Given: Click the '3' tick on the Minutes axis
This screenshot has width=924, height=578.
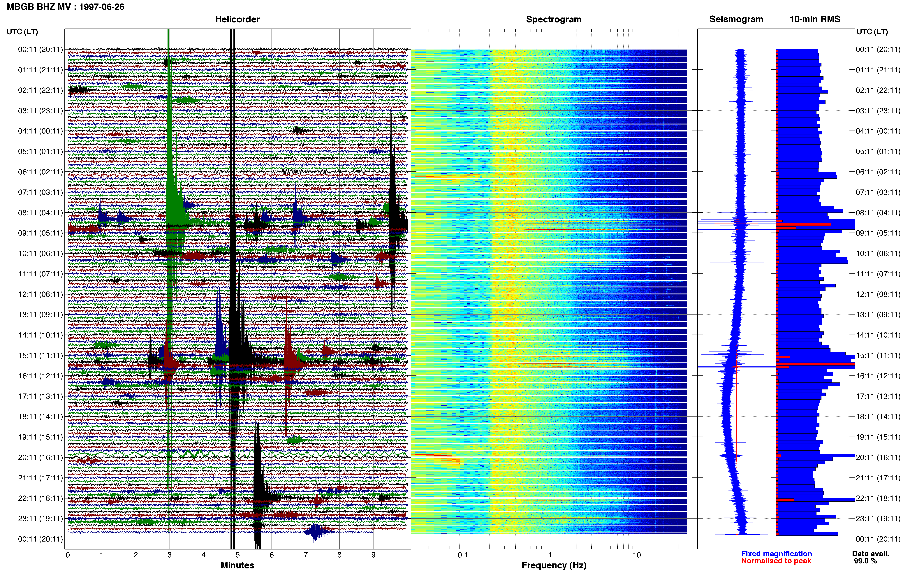Looking at the screenshot, I should [x=170, y=555].
